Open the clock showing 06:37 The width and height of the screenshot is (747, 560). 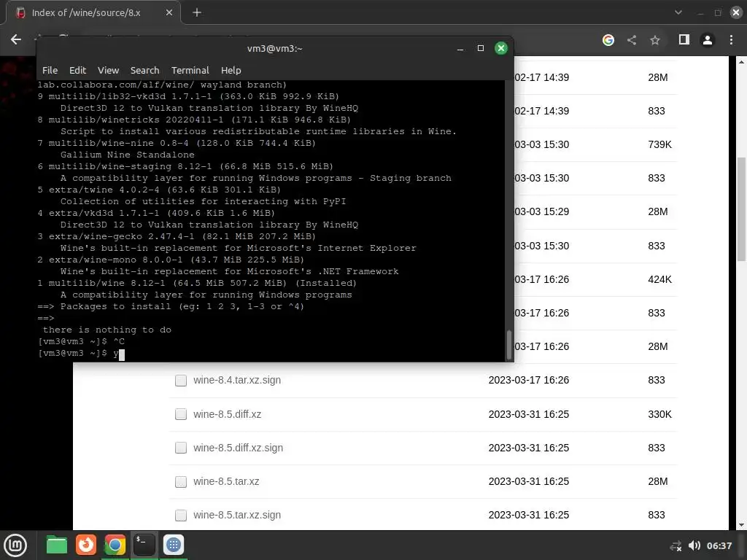[719, 545]
